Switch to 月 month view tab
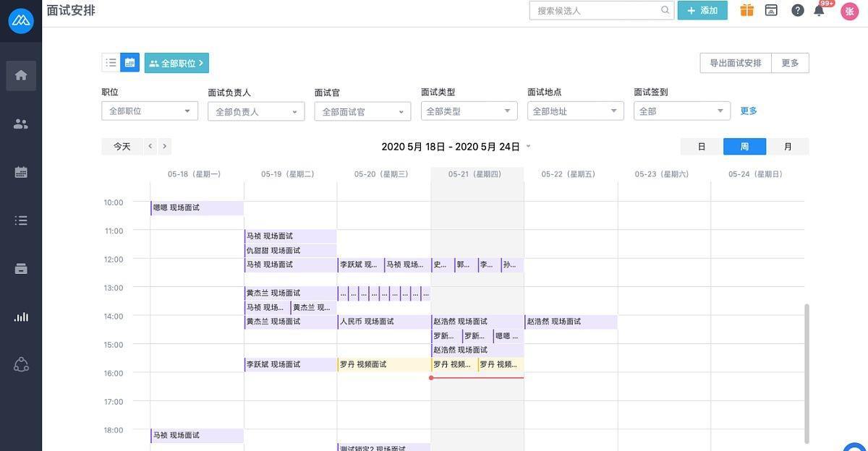 [788, 147]
